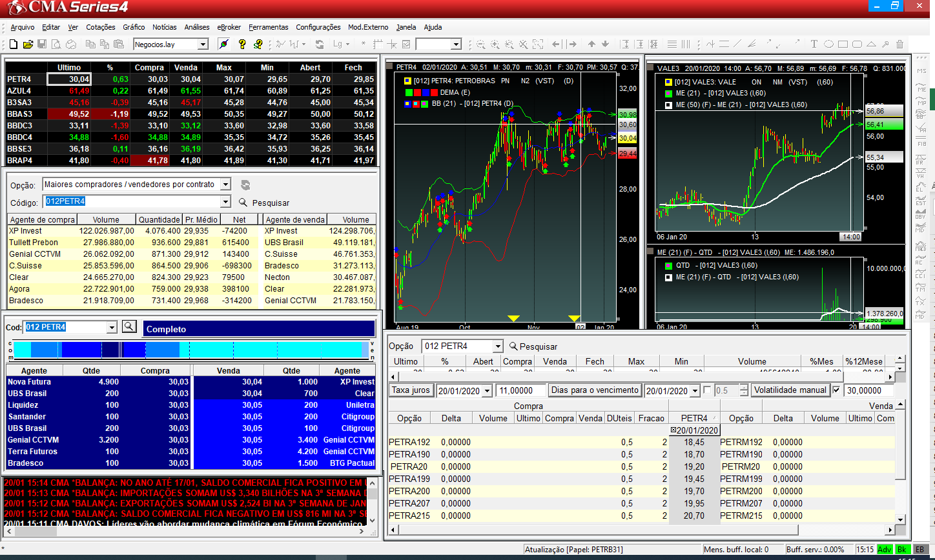Click the green Adv status indicator
The width and height of the screenshot is (935, 560).
pos(884,549)
